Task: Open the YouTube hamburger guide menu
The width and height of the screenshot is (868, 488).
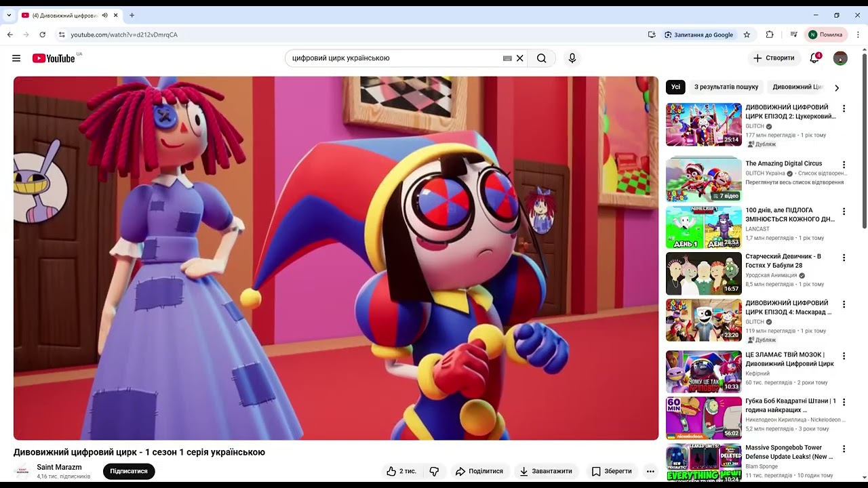Action: pyautogui.click(x=16, y=58)
